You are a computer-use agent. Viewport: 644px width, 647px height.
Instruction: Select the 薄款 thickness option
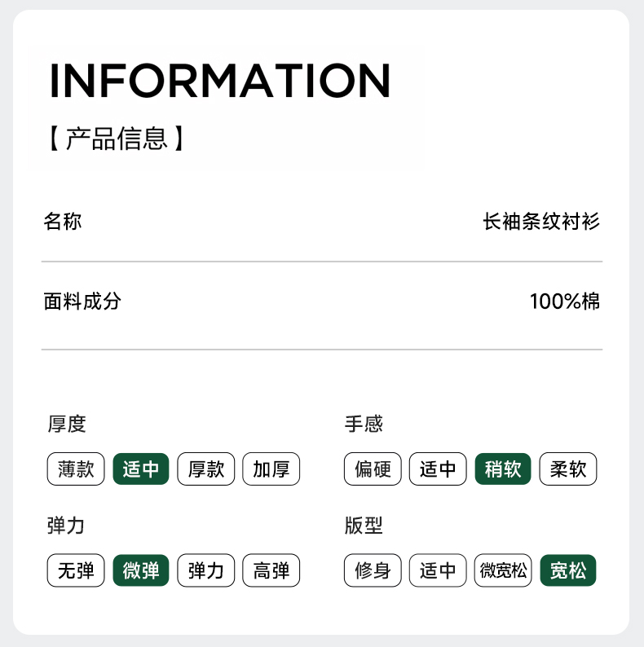(x=76, y=469)
